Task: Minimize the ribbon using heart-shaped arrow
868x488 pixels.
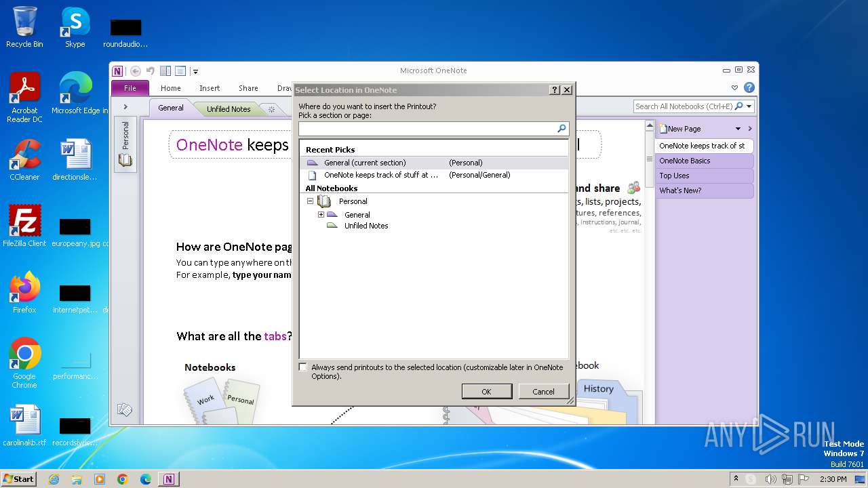Action: click(x=734, y=87)
